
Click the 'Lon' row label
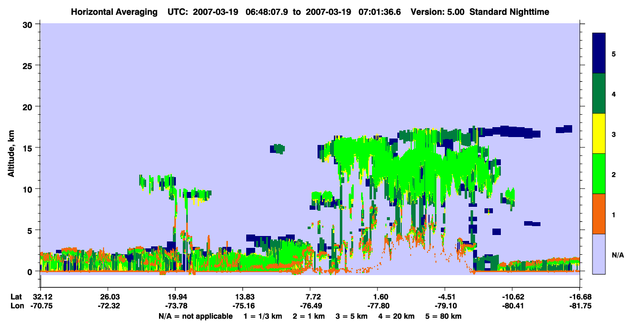point(16,306)
